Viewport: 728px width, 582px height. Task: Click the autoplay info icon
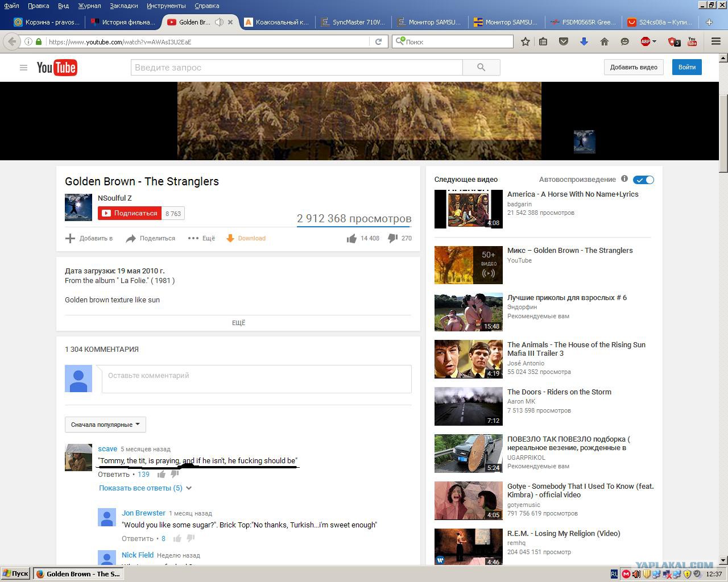pos(624,179)
